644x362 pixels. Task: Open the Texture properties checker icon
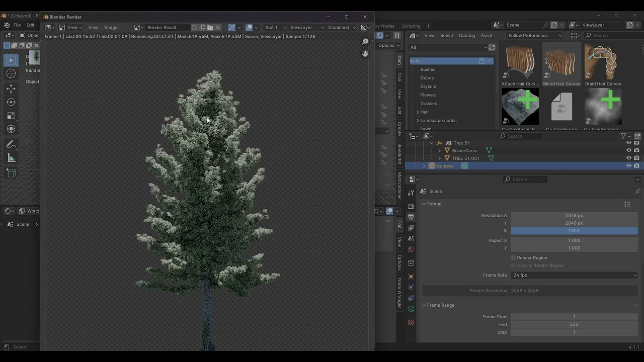coord(411,323)
